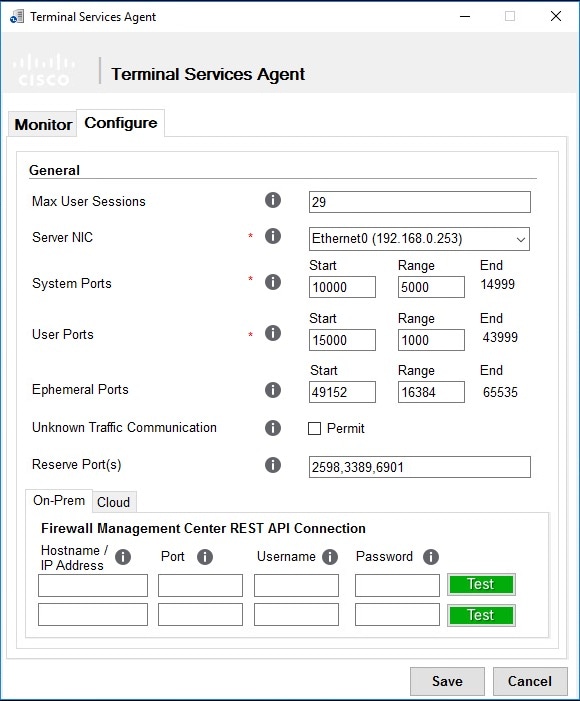Save the configuration
The height and width of the screenshot is (701, 580).
pos(447,681)
